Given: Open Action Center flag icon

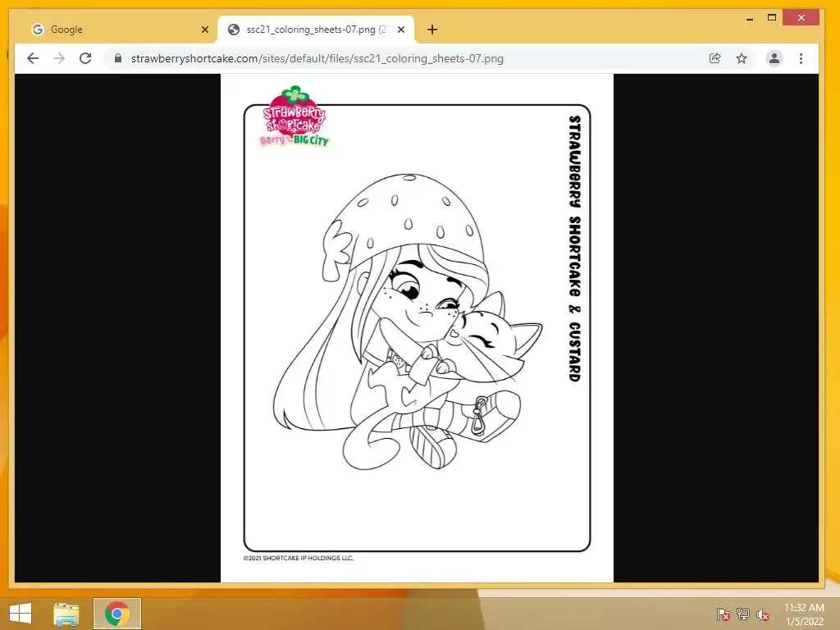Looking at the screenshot, I should 724,614.
